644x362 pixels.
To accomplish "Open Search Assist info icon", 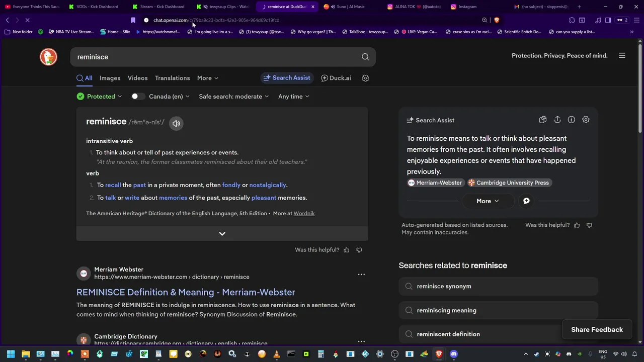I will (572, 120).
